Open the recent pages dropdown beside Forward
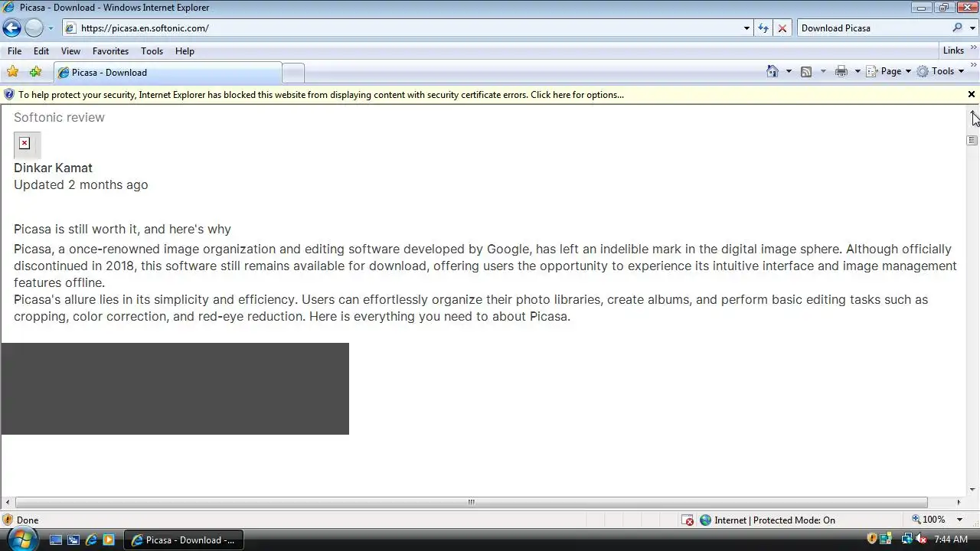980x551 pixels. click(x=51, y=28)
